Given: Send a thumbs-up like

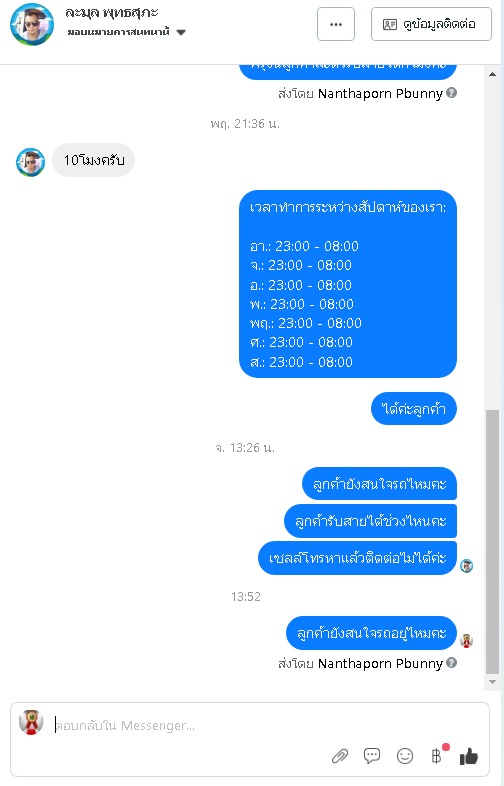Looking at the screenshot, I should tap(469, 756).
